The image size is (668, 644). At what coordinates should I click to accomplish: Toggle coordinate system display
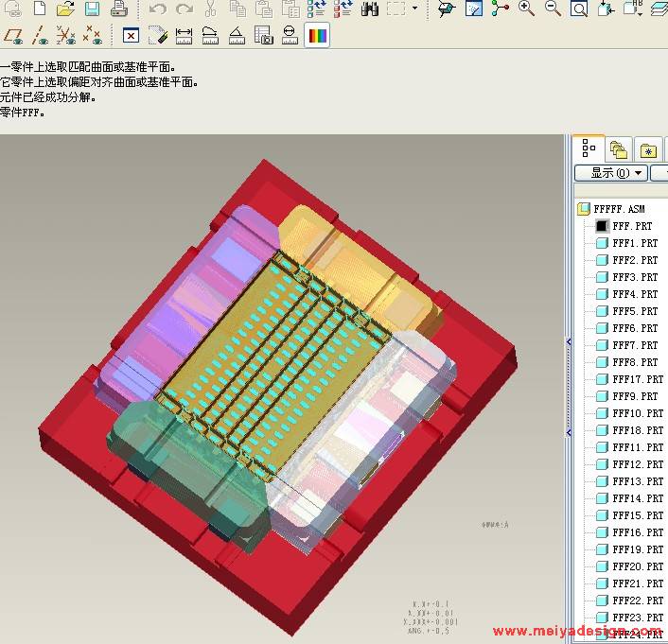(92, 37)
